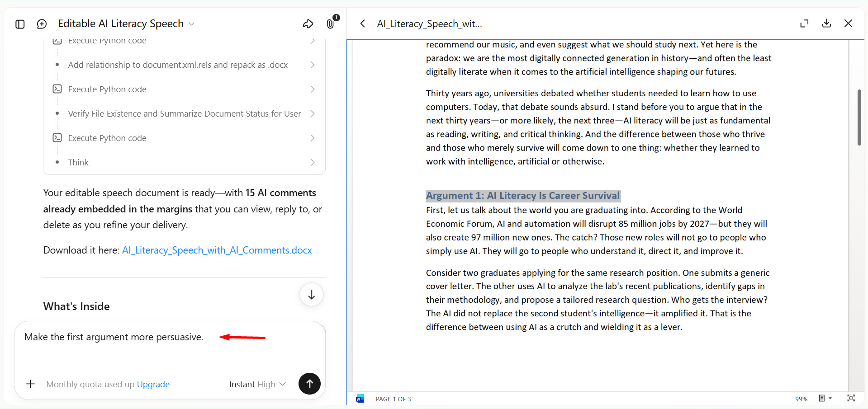Click the fit-to-page focus icon
Screen dimensions: 868x409
coord(851,398)
